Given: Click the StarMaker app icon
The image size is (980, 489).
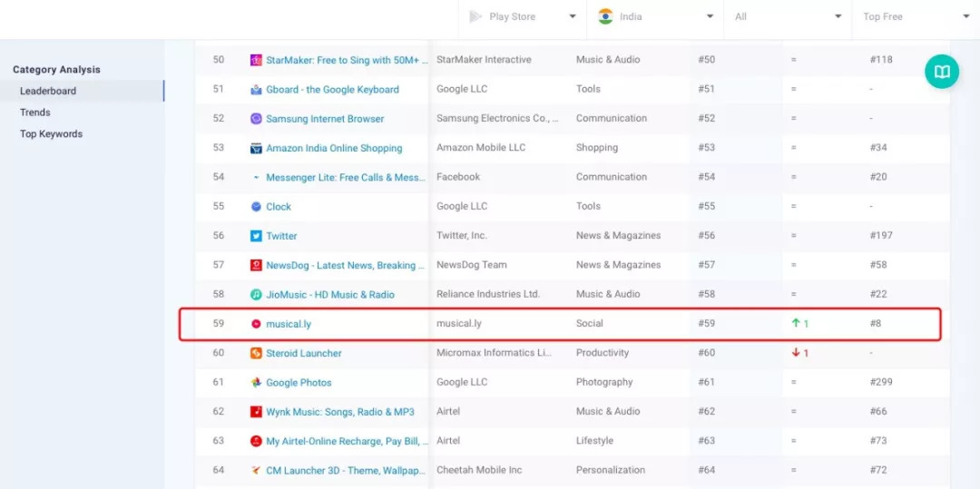Looking at the screenshot, I should coord(256,60).
